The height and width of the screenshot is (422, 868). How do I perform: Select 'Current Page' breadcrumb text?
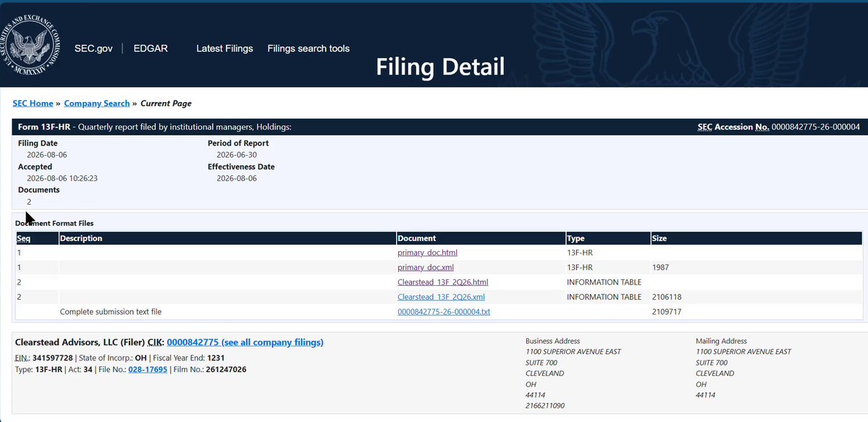pyautogui.click(x=166, y=104)
